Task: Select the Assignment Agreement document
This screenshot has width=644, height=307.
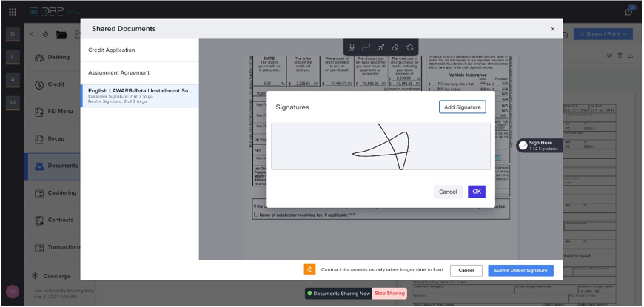Action: coord(140,73)
